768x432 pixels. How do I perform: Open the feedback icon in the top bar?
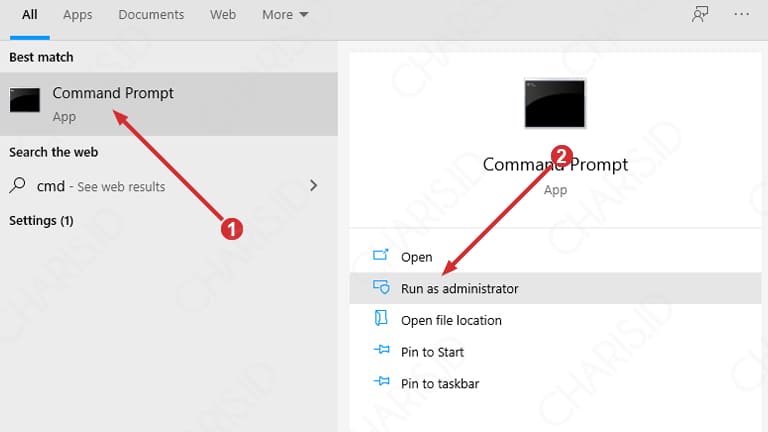(700, 15)
